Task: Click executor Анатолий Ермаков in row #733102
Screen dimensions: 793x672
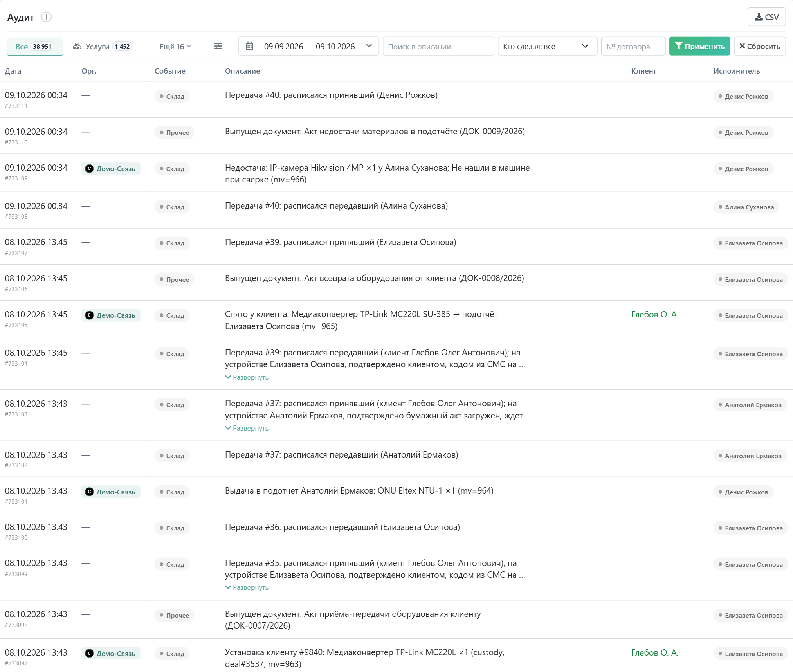Action: [750, 456]
